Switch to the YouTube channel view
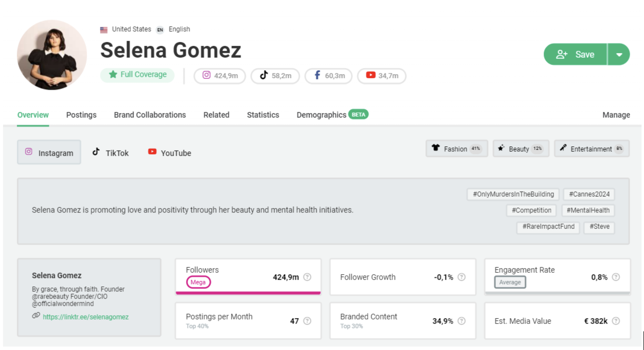Viewport: 644px width, 350px height. (169, 153)
